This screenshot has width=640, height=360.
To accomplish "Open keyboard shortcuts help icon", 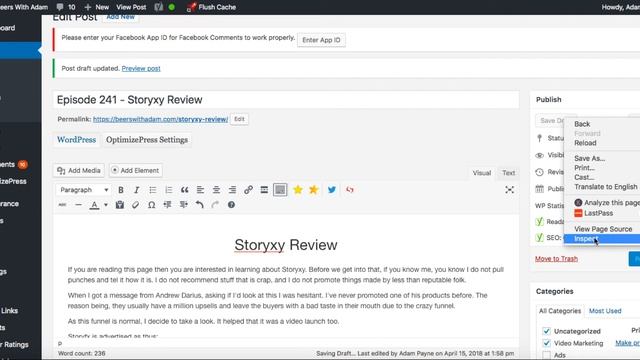I will pos(231,205).
